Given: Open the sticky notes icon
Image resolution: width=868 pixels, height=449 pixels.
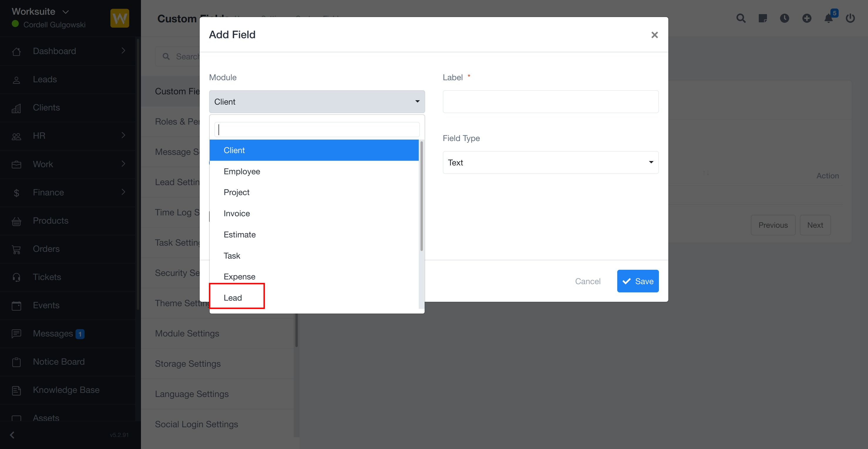Looking at the screenshot, I should coord(763,18).
